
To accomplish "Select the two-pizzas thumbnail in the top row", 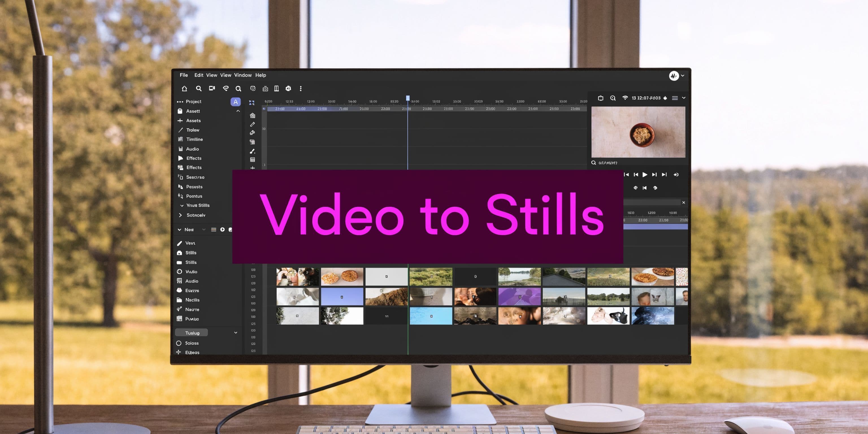I will pos(342,277).
